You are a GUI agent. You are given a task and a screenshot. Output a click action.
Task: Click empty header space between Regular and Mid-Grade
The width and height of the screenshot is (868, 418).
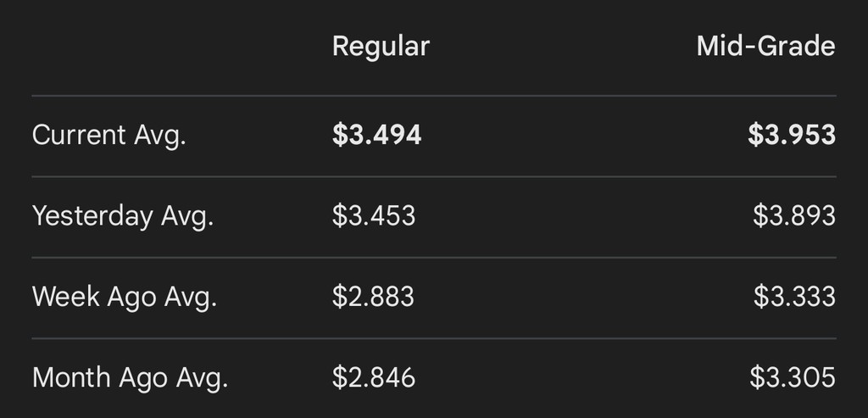[559, 46]
